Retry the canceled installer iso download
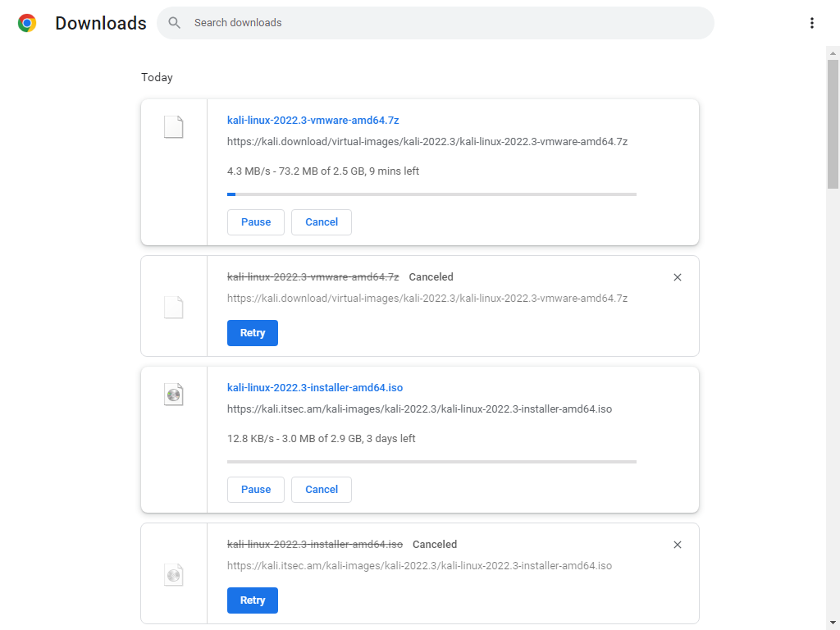 (253, 600)
